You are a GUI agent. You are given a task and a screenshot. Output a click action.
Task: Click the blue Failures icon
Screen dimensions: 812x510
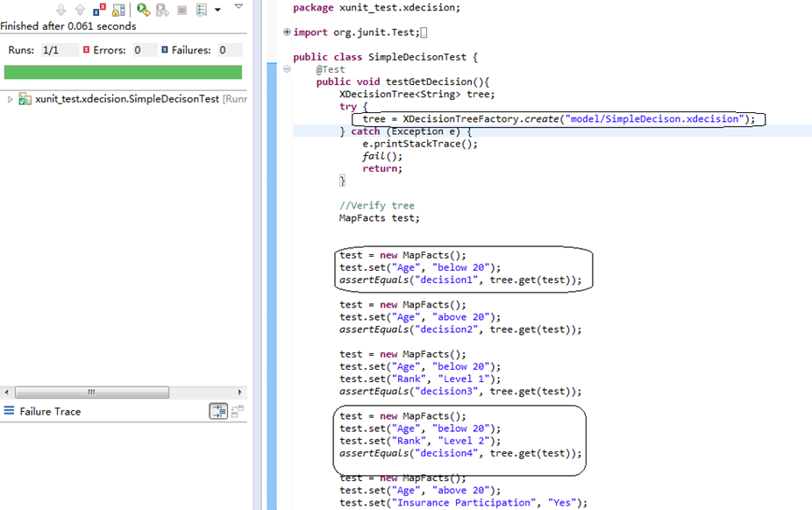(x=165, y=50)
